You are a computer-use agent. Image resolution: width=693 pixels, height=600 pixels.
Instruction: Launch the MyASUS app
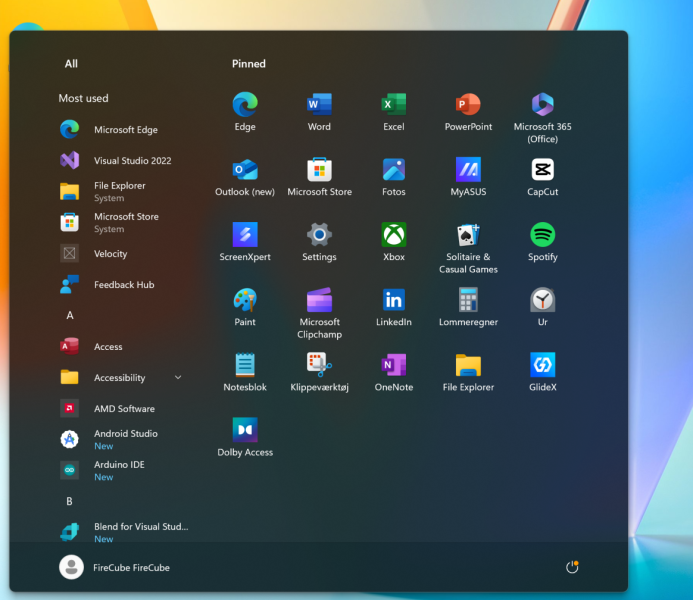pos(468,177)
